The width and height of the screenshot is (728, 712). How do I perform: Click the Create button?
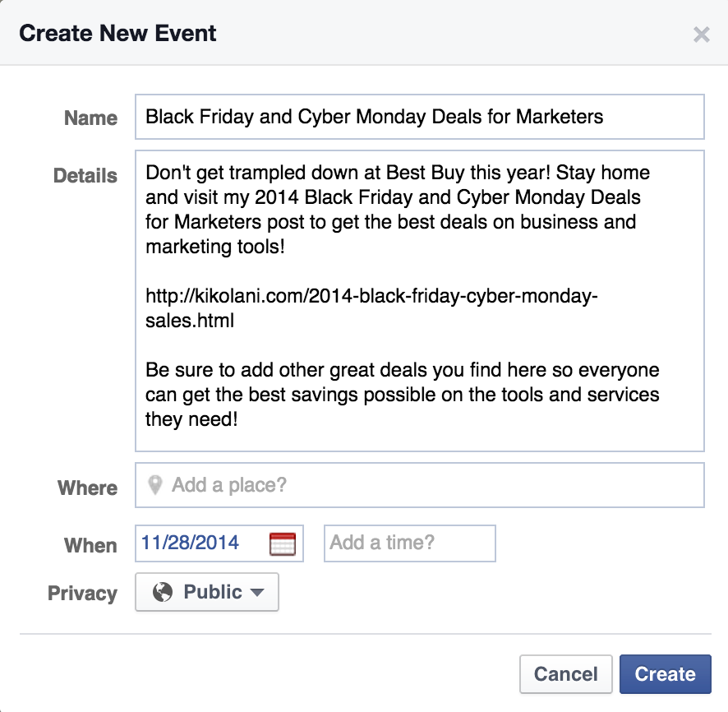point(666,673)
